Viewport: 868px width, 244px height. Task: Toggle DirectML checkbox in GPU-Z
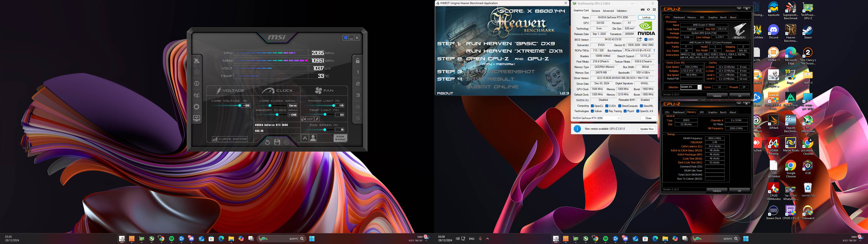click(x=642, y=106)
